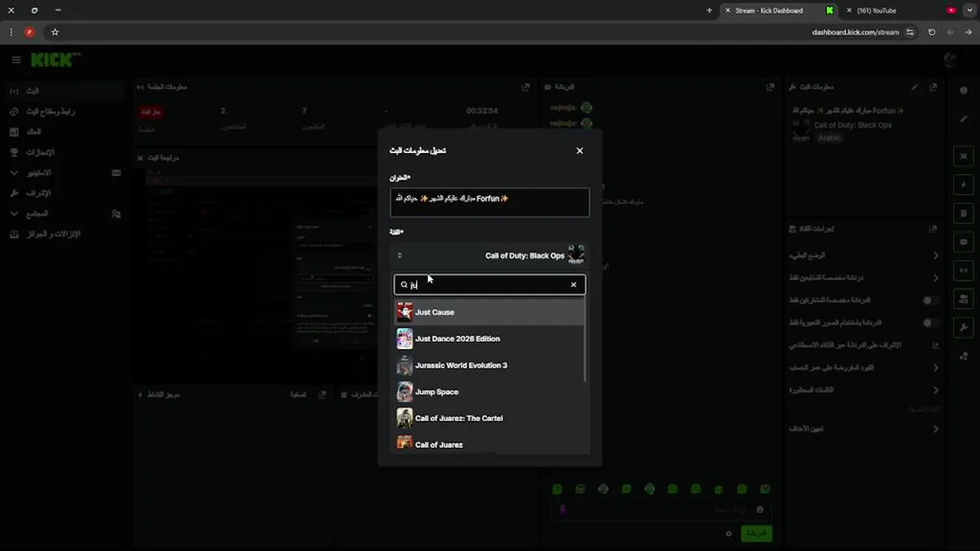Choose 'Jurassic World Evolution 3' category

tap(489, 365)
